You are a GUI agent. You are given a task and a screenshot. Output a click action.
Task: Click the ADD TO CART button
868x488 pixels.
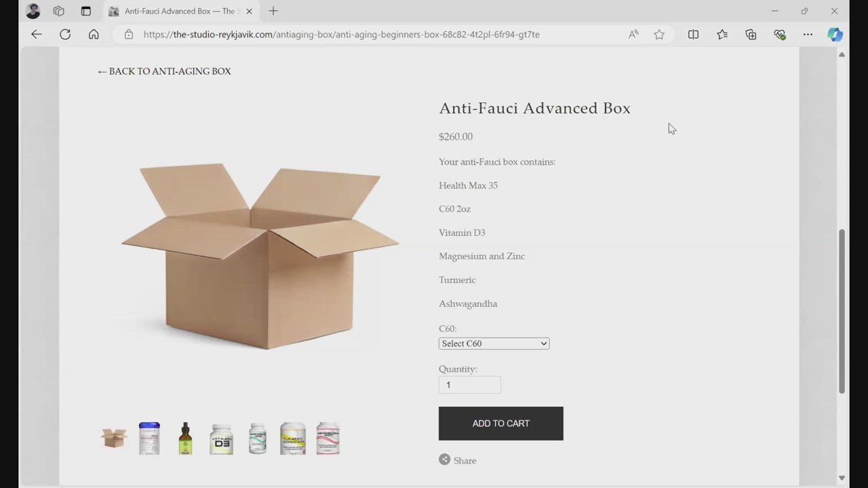click(x=500, y=424)
